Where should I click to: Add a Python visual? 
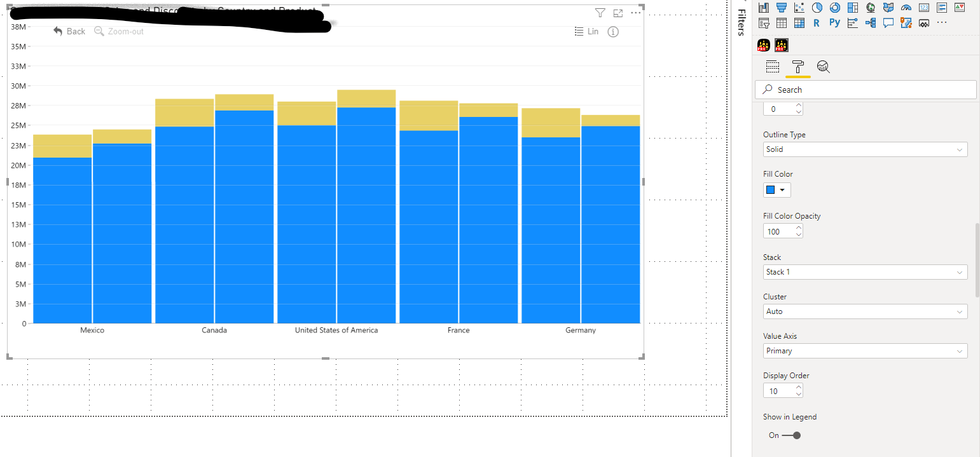(x=835, y=23)
